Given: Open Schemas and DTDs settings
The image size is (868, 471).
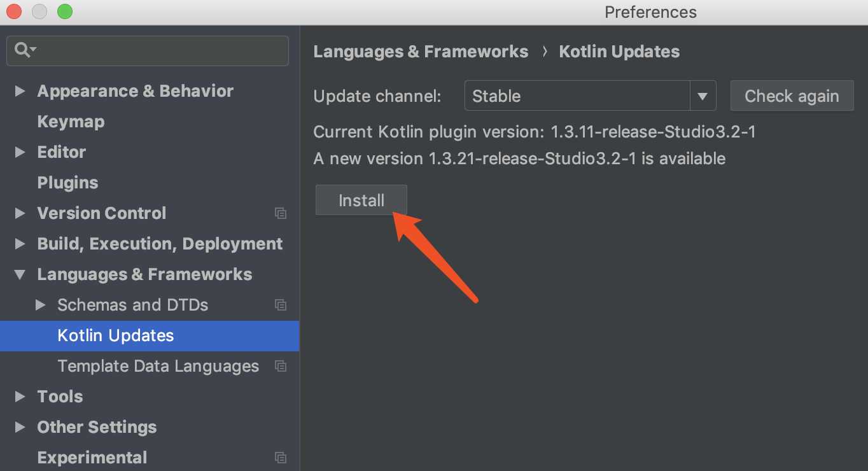Looking at the screenshot, I should [132, 305].
